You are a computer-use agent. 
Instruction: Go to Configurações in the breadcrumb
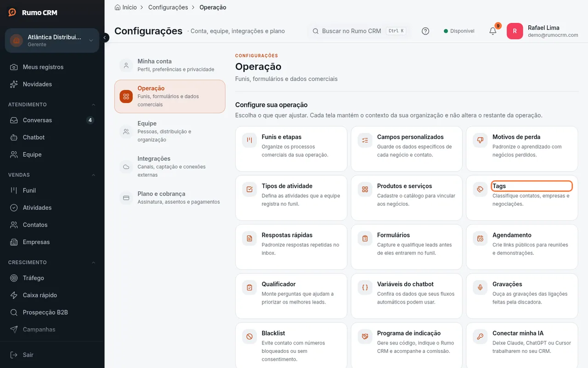point(168,7)
